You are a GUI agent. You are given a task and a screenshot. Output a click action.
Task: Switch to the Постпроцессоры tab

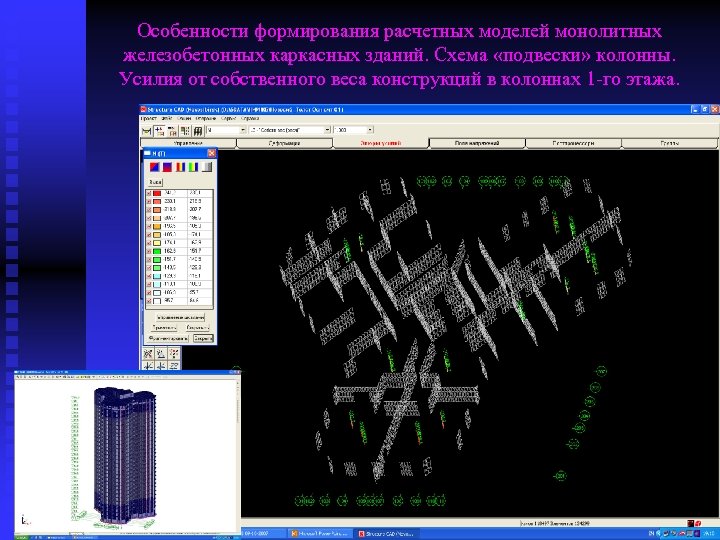point(573,143)
